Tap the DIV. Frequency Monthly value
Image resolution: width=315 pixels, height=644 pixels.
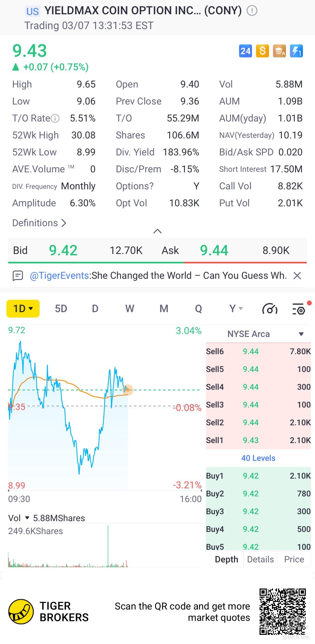pyautogui.click(x=78, y=186)
